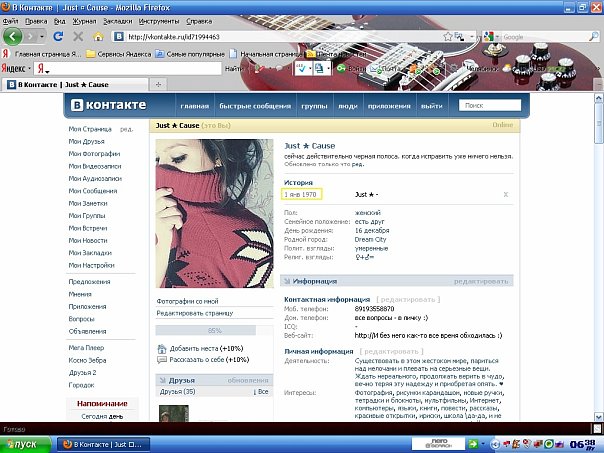Click обновления in Друзья header

coord(248,381)
